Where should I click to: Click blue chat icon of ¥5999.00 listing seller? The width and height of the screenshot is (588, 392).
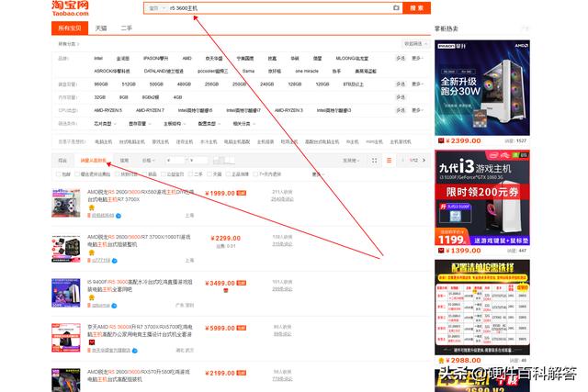click(135, 351)
